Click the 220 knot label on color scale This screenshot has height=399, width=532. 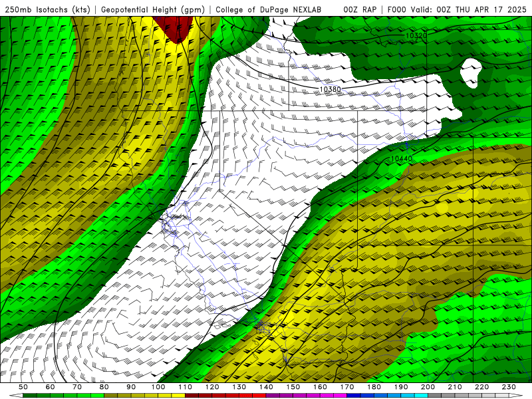click(481, 387)
